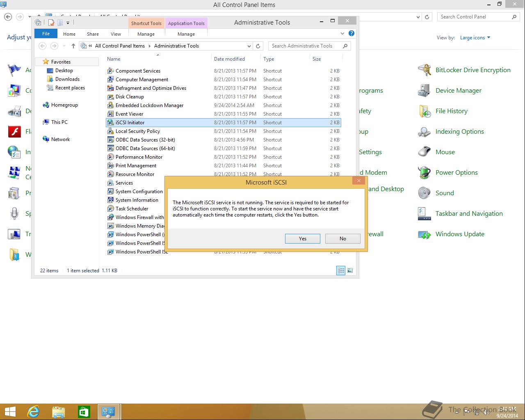This screenshot has width=525, height=420.
Task: Expand Control Panel address bar history dropdown
Action: [418, 17]
